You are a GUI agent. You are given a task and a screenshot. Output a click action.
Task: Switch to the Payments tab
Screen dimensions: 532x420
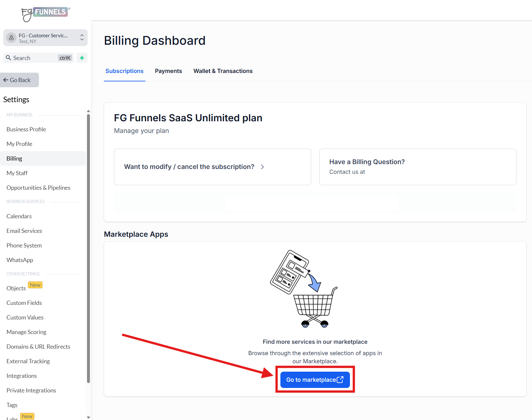click(x=168, y=71)
